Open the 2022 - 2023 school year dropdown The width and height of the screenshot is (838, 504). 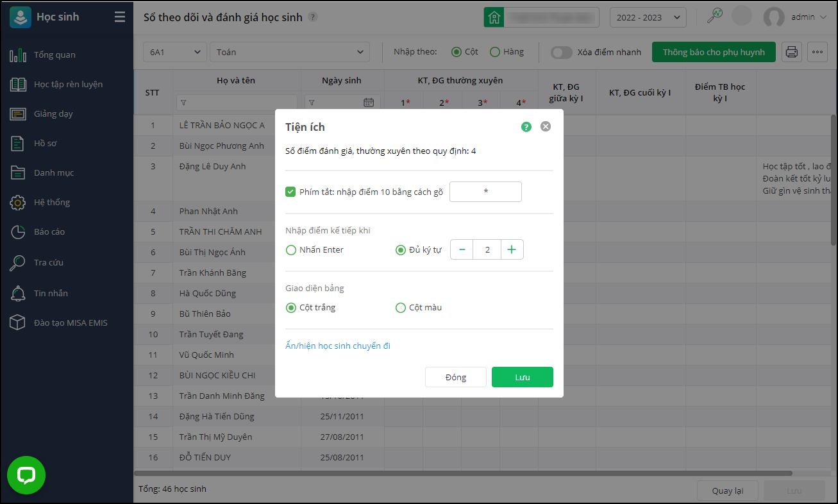(x=648, y=17)
